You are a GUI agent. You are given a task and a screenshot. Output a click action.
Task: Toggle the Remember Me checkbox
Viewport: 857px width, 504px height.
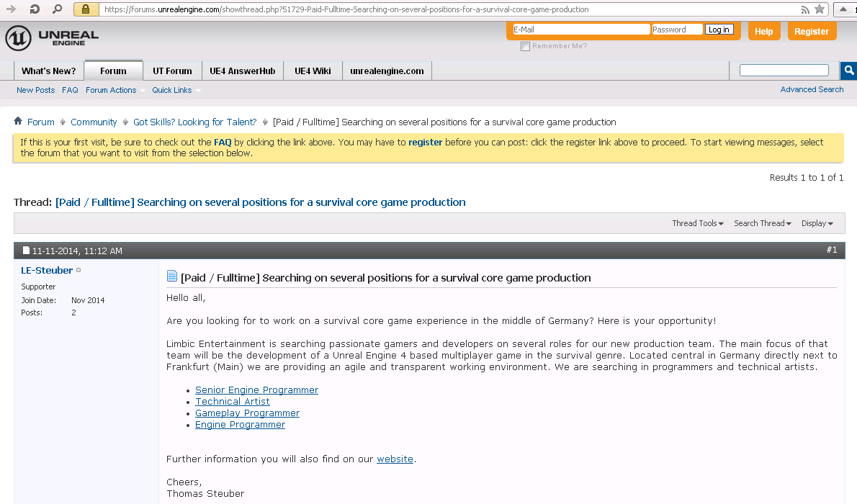(x=525, y=47)
